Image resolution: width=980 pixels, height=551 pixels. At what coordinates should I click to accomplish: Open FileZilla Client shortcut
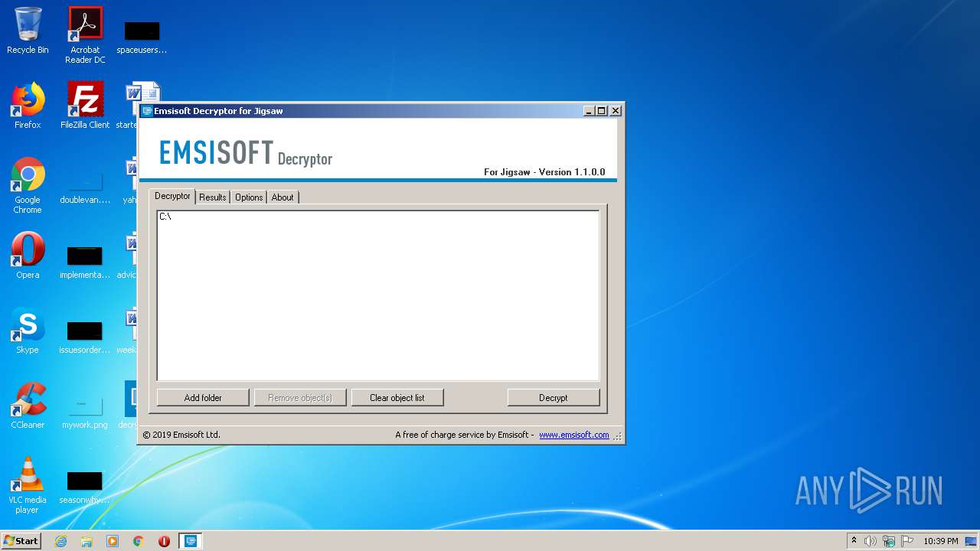(x=85, y=106)
